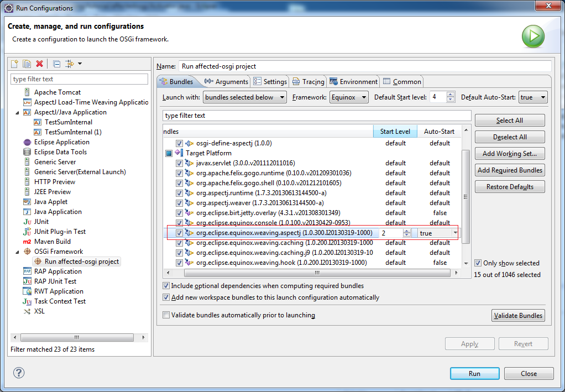
Task: Click Add Working Set button
Action: pyautogui.click(x=510, y=154)
